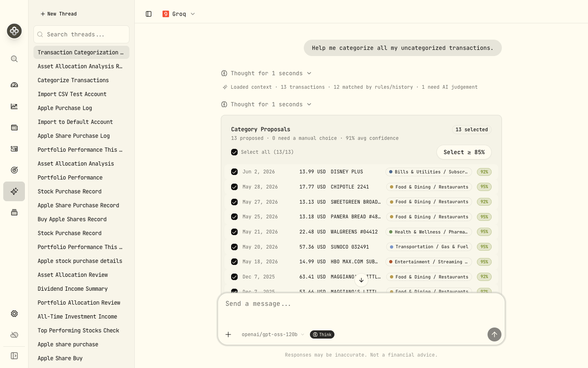Click the brain icon beside first Thought
Screen dimensions: 588x368
tap(224, 73)
